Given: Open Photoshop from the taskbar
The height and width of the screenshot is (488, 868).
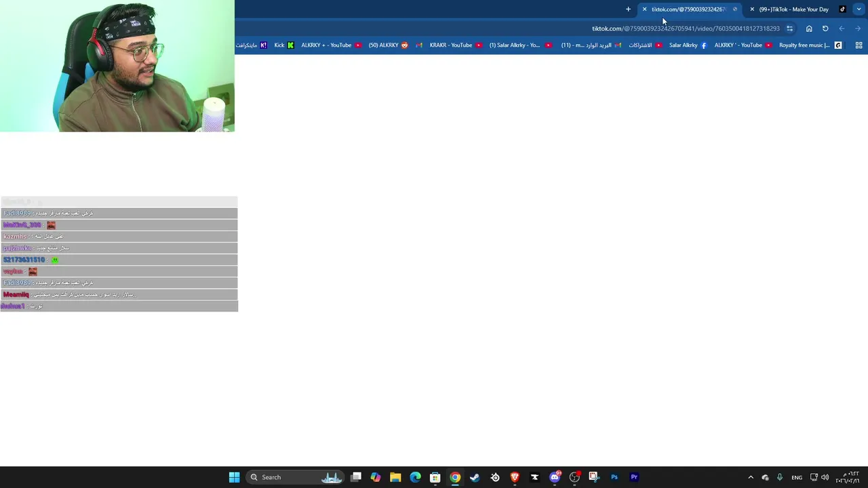Looking at the screenshot, I should tap(614, 477).
